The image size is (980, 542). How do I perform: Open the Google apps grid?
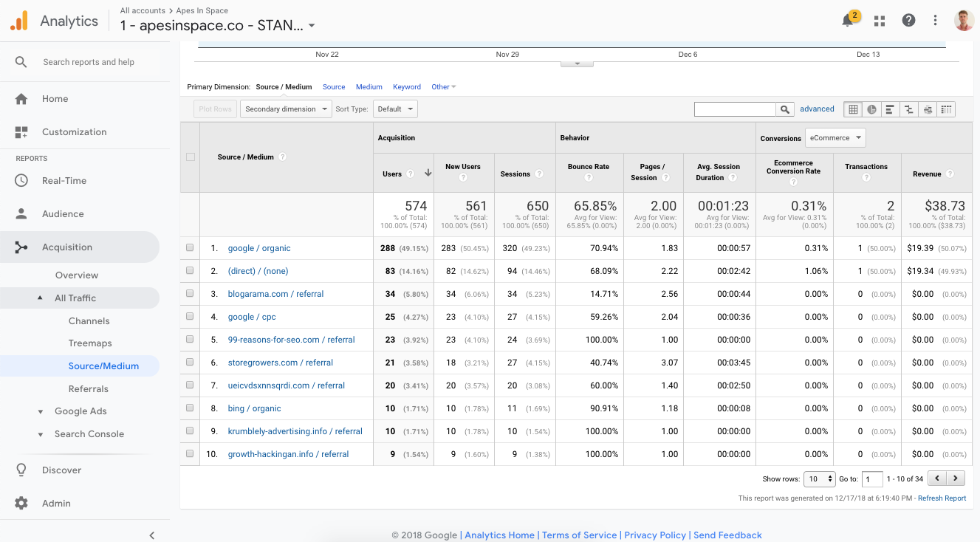(x=880, y=21)
